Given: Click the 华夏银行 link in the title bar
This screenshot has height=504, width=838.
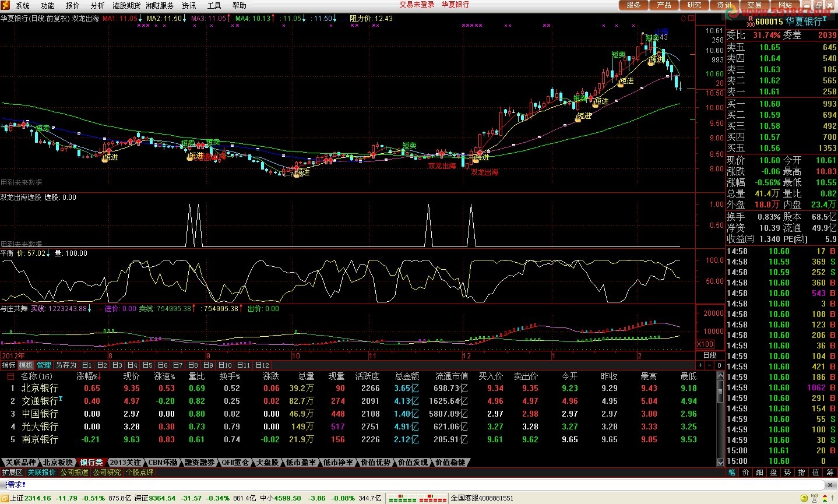Looking at the screenshot, I should [455, 5].
